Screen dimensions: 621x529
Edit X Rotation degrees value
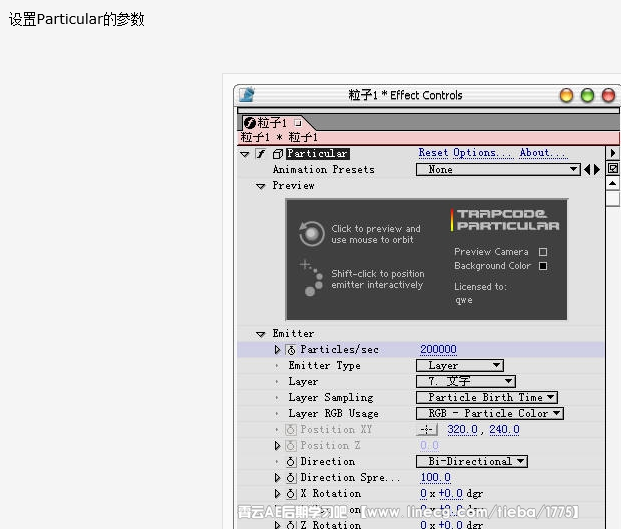click(x=450, y=493)
